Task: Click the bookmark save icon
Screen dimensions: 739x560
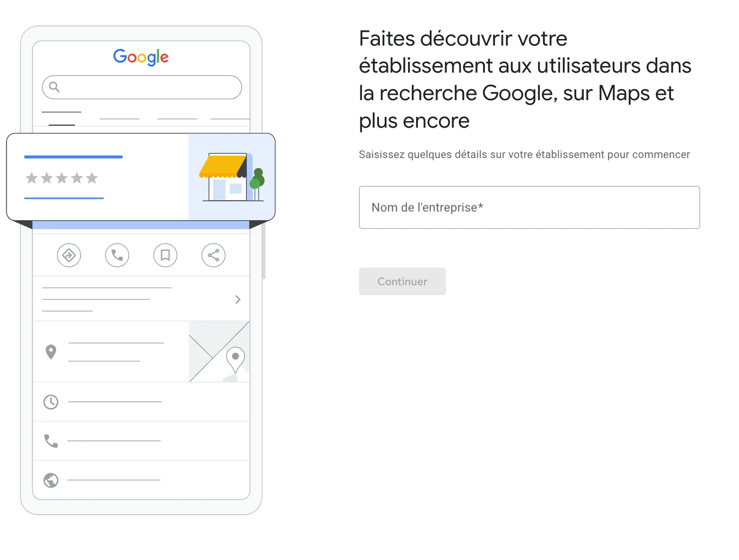Action: [165, 255]
